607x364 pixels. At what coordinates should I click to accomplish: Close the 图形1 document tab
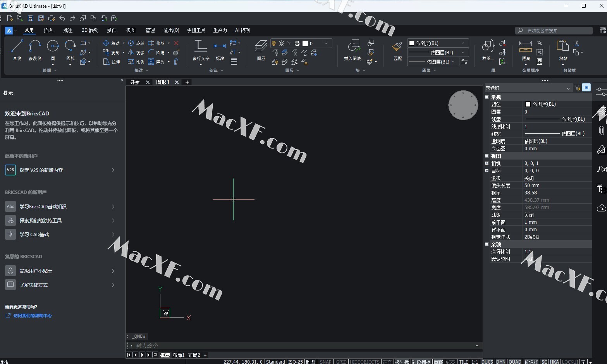point(177,82)
